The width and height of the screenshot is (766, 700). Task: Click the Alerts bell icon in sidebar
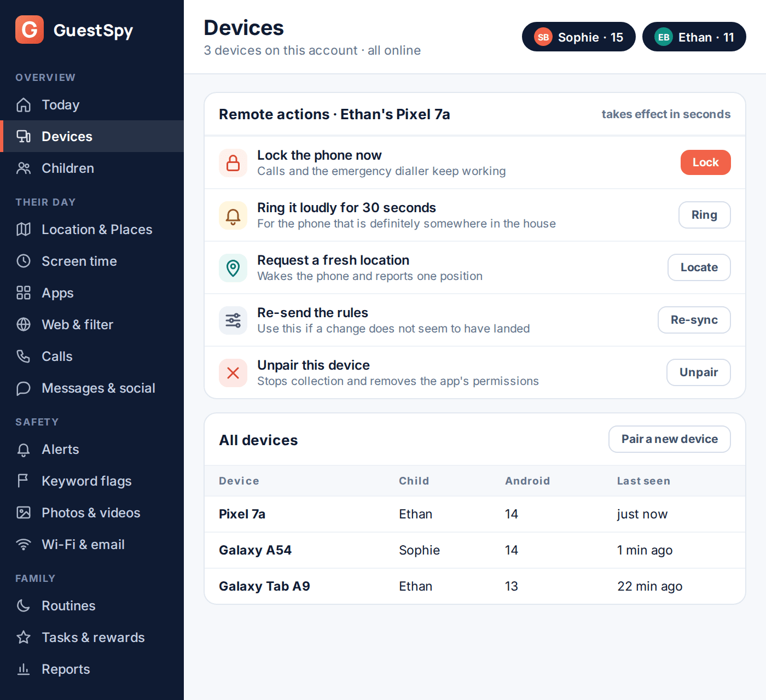pyautogui.click(x=24, y=449)
